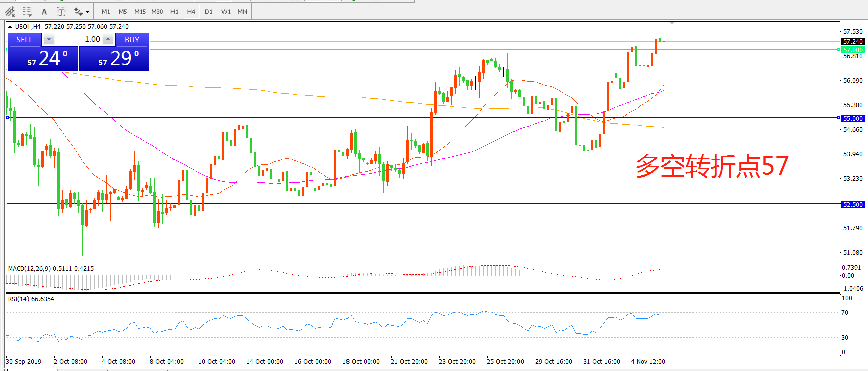
Task: Decrease trade volume with down arrow
Action: 49,39
